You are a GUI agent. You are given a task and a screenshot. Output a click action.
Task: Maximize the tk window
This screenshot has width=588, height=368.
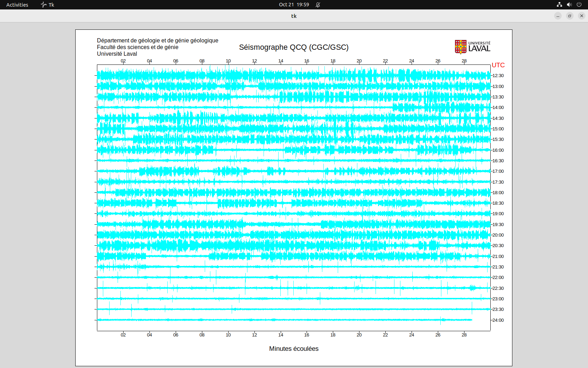[x=570, y=16]
